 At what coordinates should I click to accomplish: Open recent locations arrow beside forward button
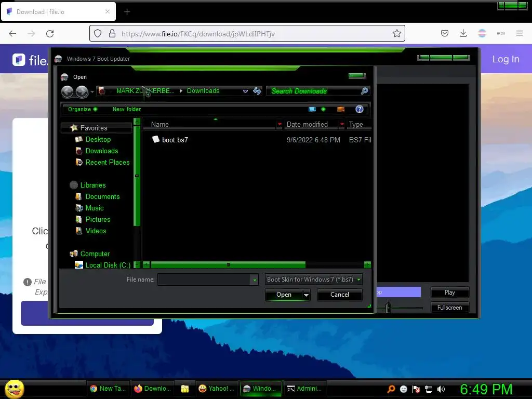coord(92,92)
